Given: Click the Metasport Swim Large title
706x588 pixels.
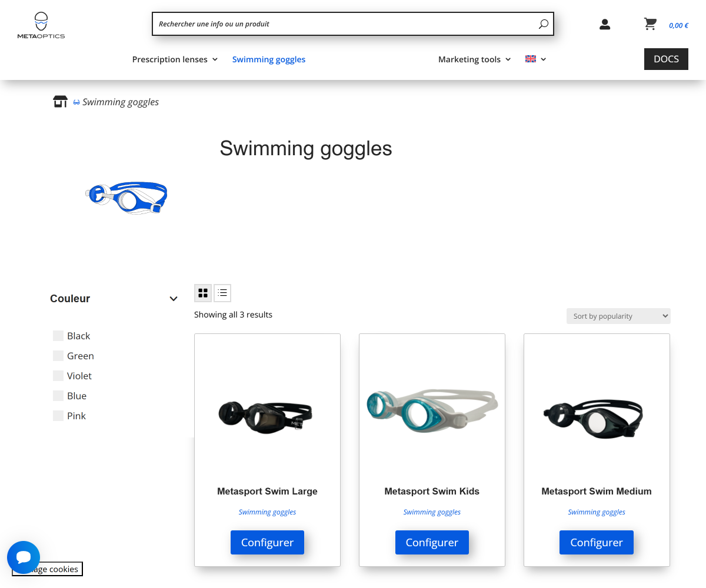Looking at the screenshot, I should (x=267, y=491).
